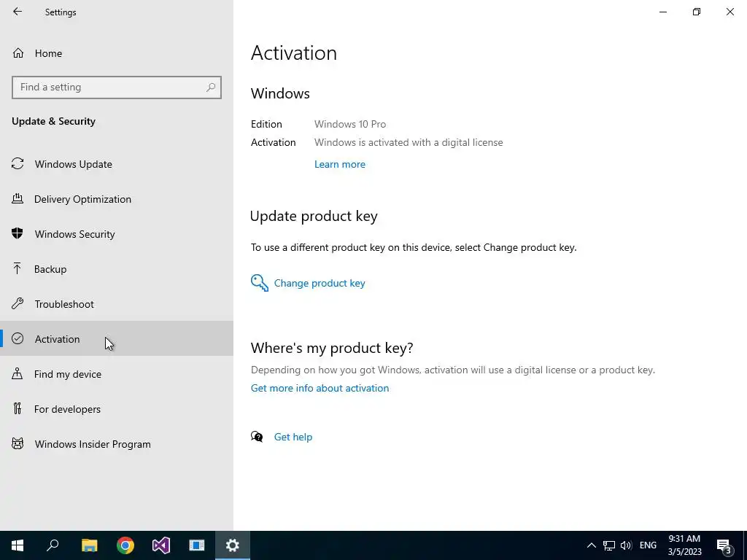Go to the Delivery Optimization page
The image size is (747, 560).
click(x=117, y=199)
